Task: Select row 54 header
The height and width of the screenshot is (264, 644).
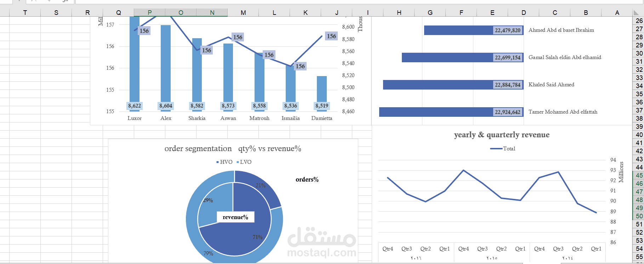Action: (x=639, y=249)
